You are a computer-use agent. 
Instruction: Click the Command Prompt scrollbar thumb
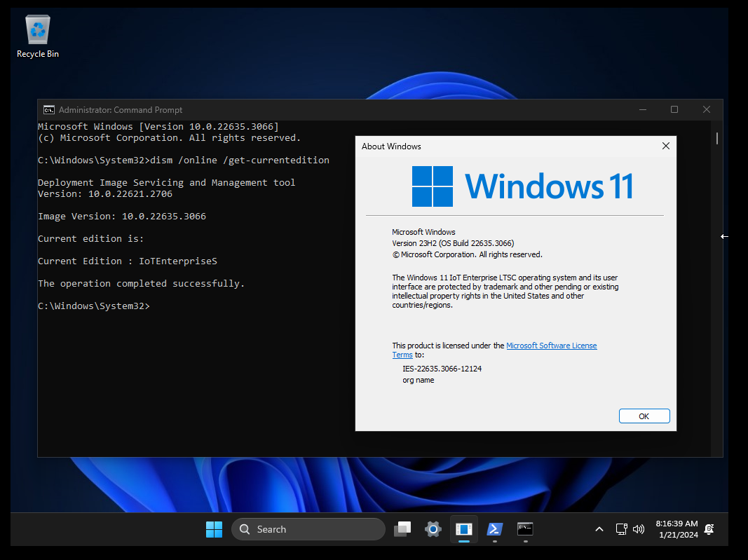point(717,138)
